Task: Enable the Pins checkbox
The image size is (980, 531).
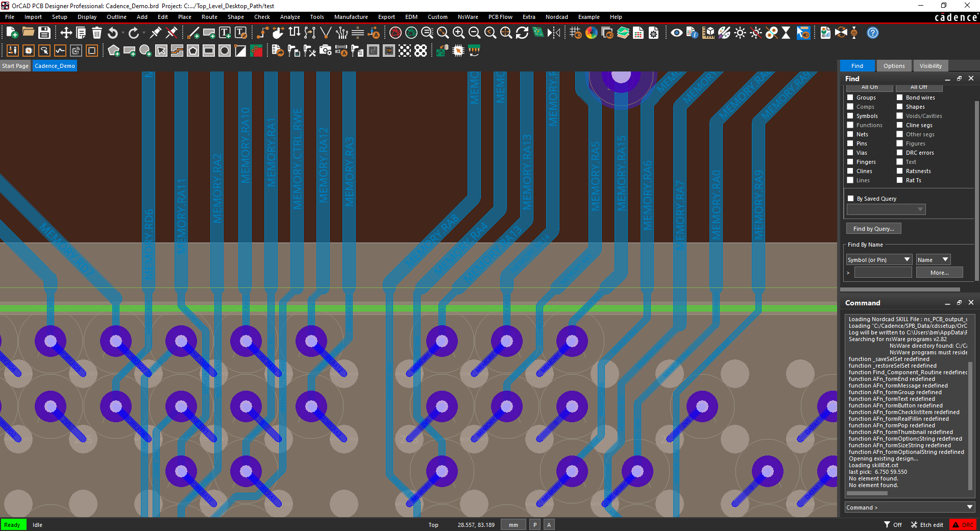Action: click(850, 143)
